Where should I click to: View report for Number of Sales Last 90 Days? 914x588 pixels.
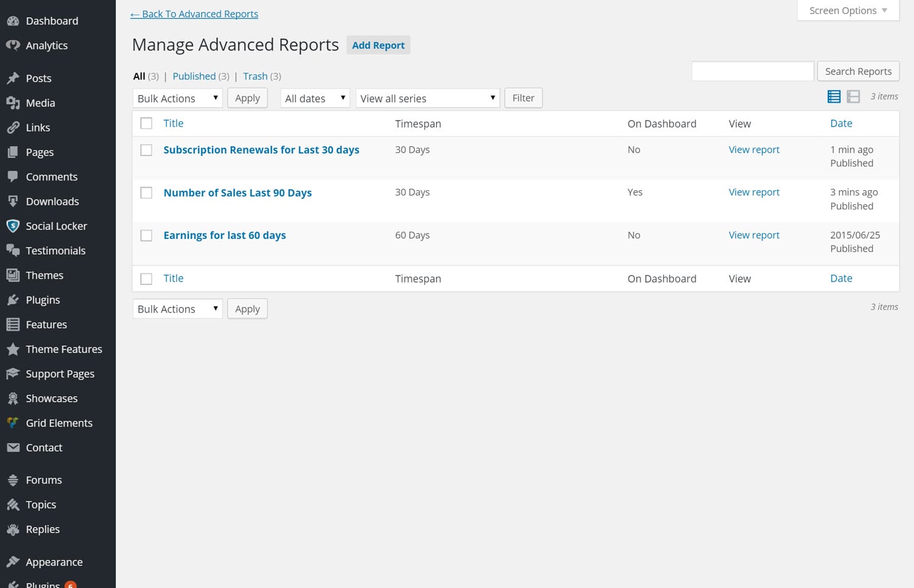(754, 192)
